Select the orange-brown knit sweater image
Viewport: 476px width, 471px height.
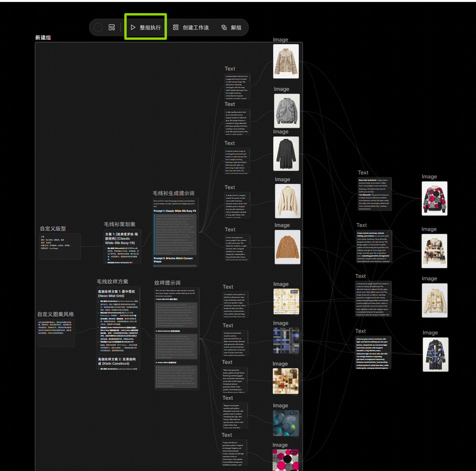288,247
